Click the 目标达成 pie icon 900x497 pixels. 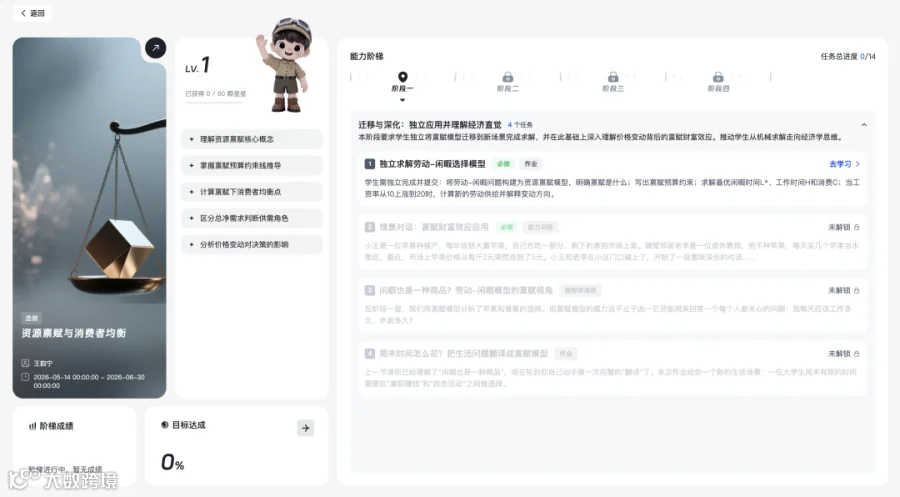[165, 425]
